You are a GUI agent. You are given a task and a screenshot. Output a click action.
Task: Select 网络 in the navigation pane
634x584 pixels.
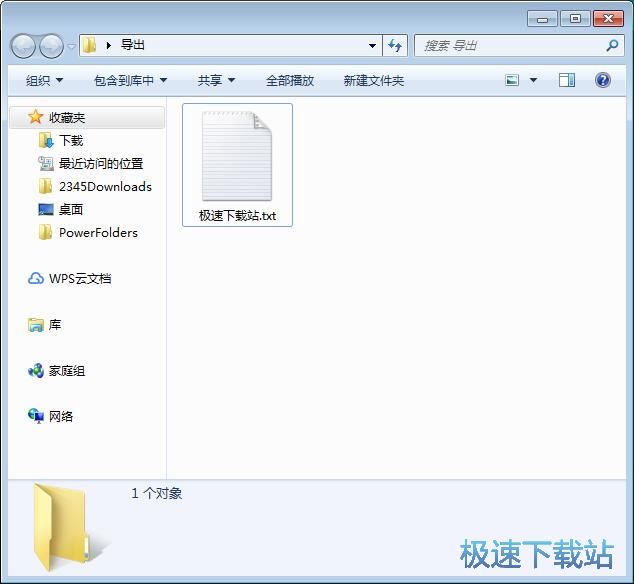click(61, 416)
